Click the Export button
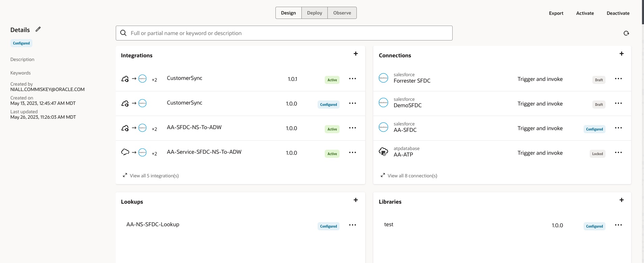 pos(556,13)
